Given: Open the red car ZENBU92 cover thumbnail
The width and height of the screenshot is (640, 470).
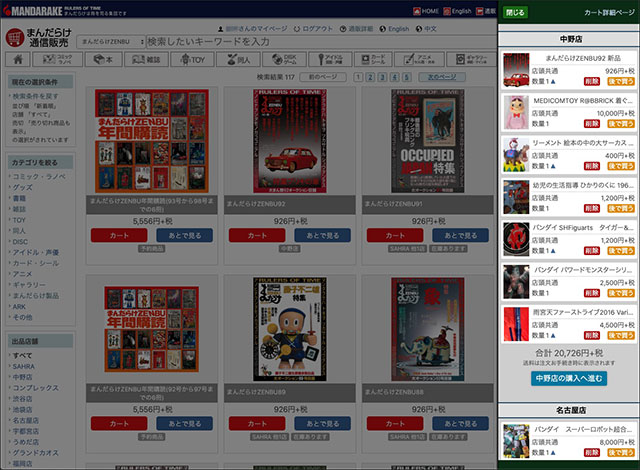Looking at the screenshot, I should (289, 141).
